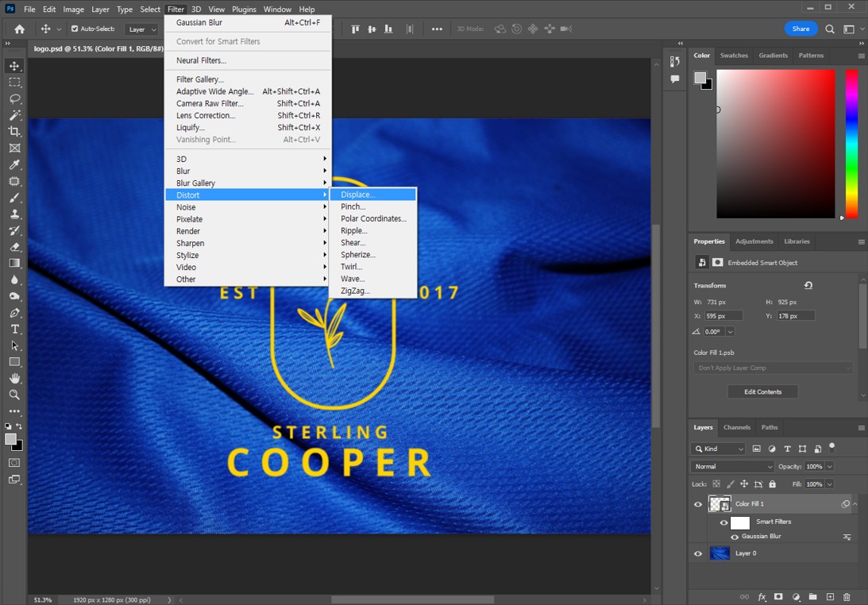Select the Move tool
The height and width of the screenshot is (605, 868).
[14, 66]
